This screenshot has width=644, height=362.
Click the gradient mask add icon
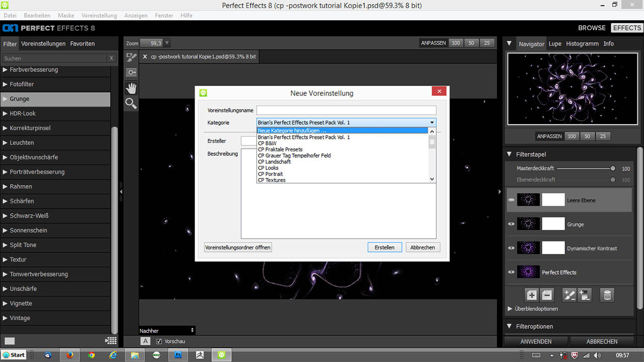[585, 295]
